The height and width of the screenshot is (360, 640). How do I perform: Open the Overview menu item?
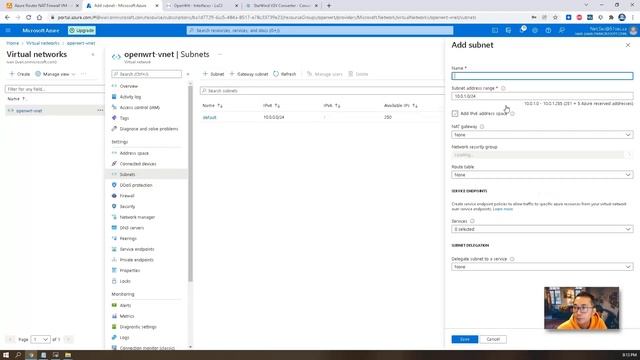129,86
